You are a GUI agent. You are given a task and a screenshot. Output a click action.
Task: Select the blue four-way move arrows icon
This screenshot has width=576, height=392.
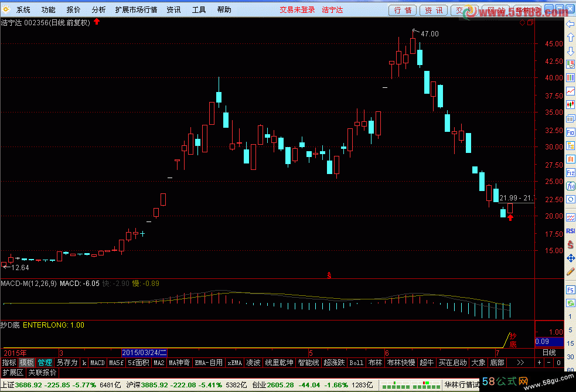pos(570,258)
